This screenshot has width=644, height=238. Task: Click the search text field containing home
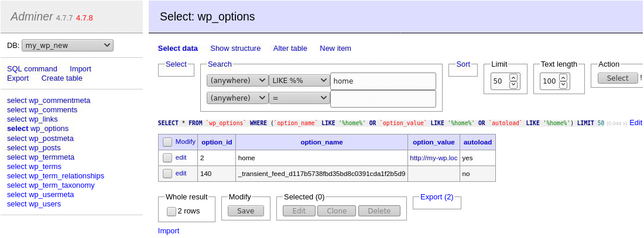(x=383, y=81)
